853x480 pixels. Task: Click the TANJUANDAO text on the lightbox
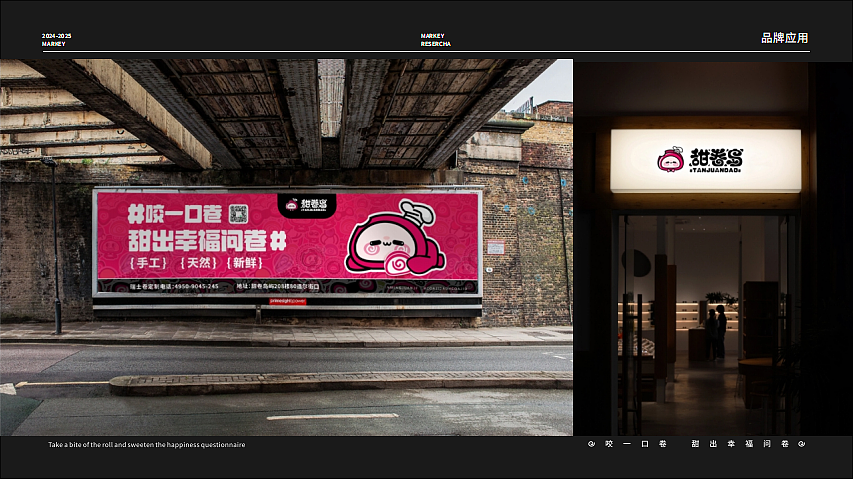[x=716, y=170]
